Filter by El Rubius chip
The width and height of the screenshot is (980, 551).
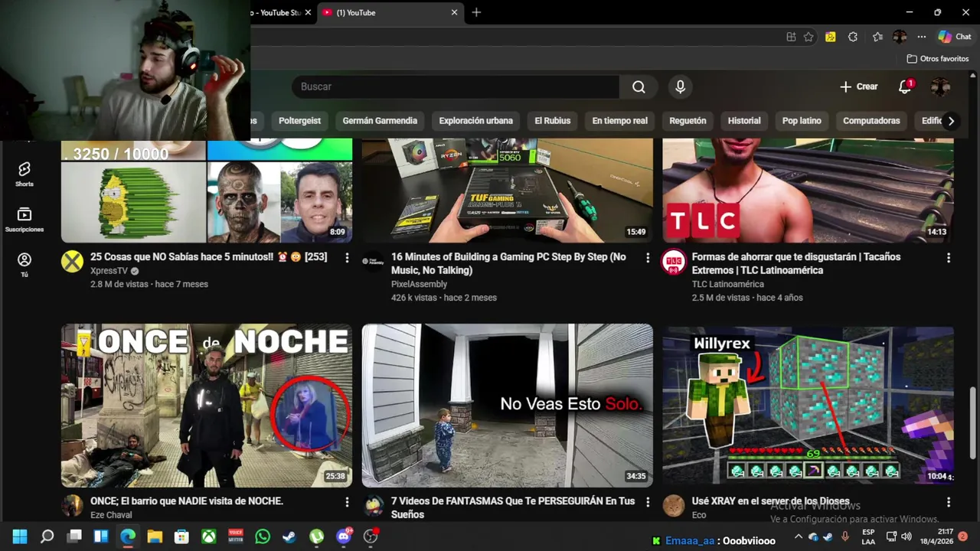point(552,121)
